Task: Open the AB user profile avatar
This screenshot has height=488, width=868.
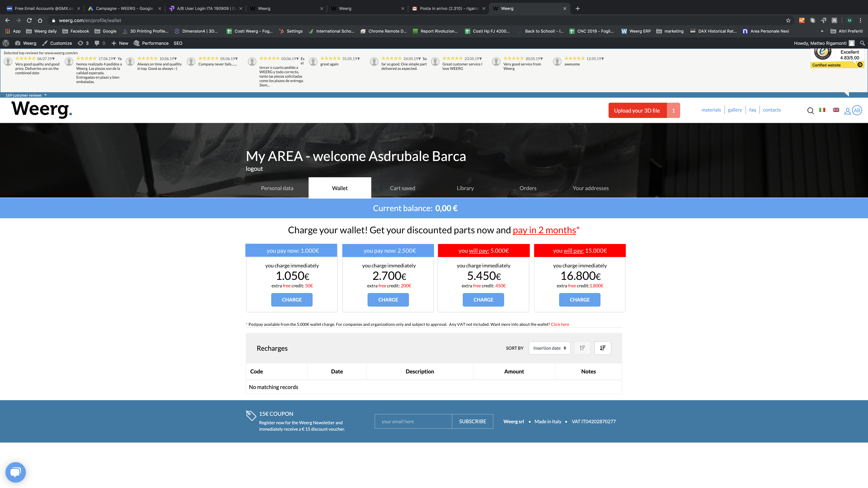Action: [857, 110]
